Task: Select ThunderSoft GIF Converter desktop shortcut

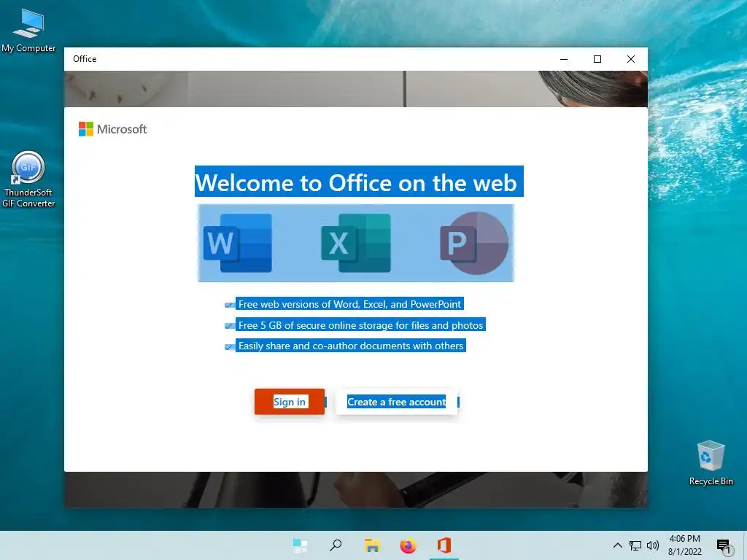Action: pyautogui.click(x=28, y=179)
